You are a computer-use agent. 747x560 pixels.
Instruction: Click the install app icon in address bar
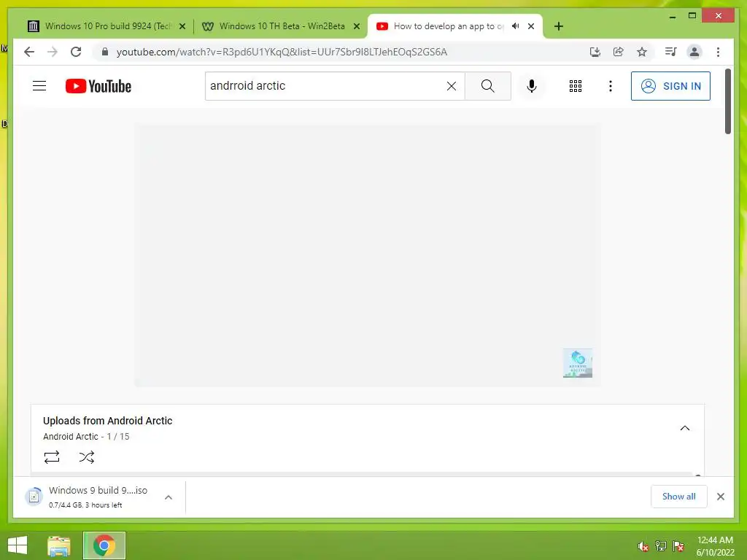coord(595,52)
